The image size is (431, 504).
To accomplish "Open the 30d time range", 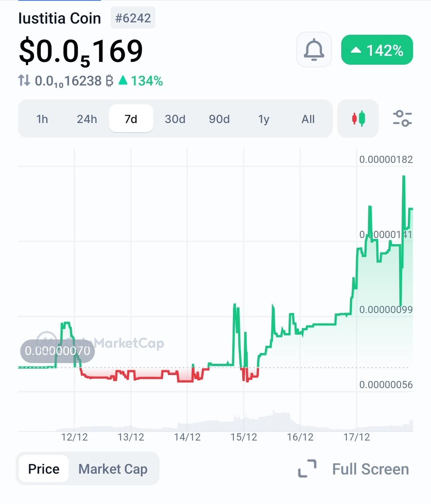I will pos(175,119).
